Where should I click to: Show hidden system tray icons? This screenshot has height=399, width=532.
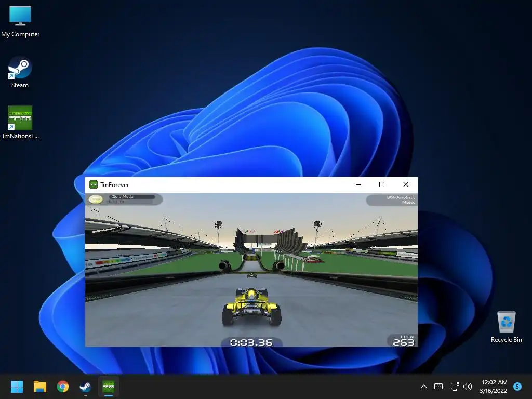[x=424, y=387]
